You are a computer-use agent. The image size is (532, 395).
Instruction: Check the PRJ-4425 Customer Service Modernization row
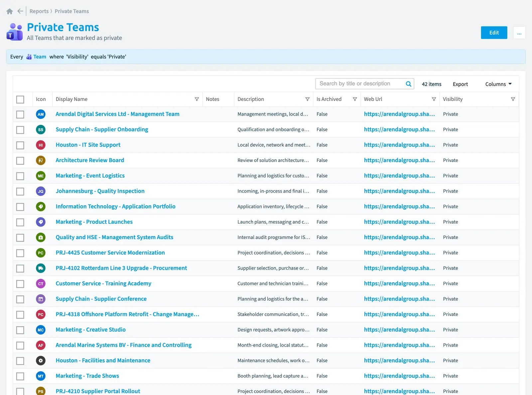20,253
